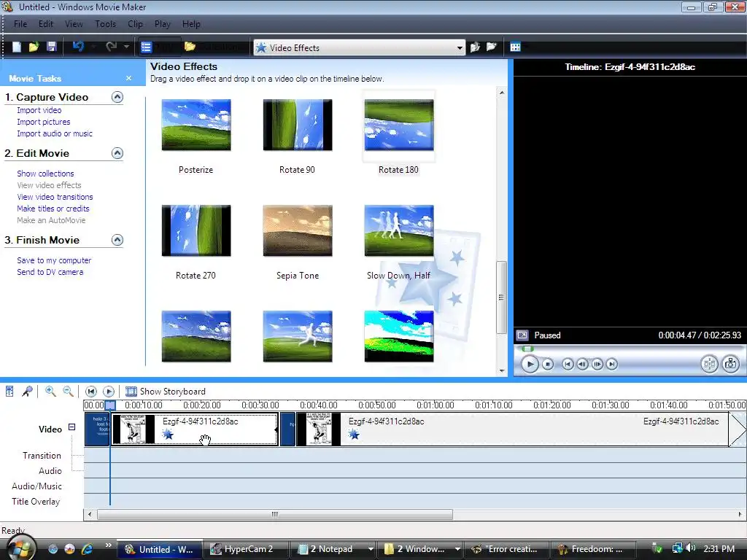Click Save to my computer link
Screen dimensions: 747x560
point(54,260)
